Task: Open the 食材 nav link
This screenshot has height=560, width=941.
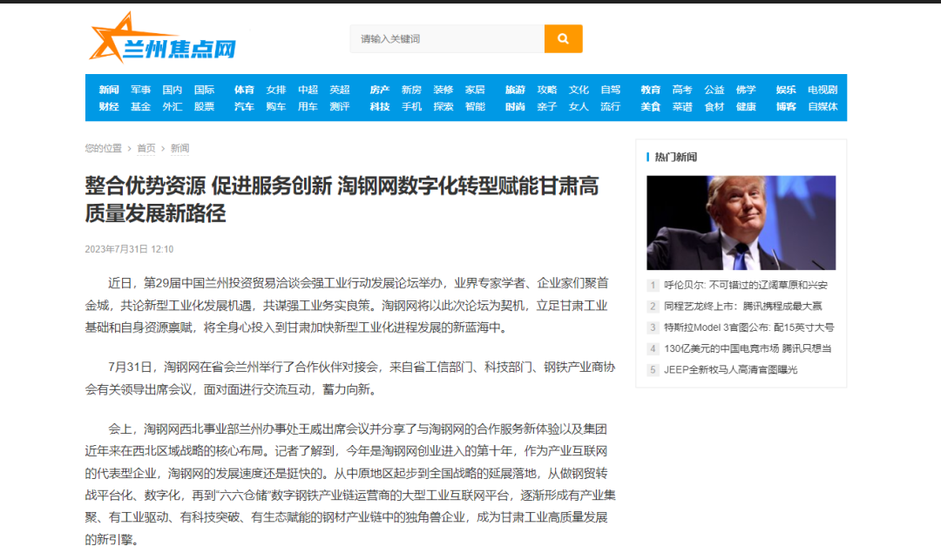Action: coord(714,107)
